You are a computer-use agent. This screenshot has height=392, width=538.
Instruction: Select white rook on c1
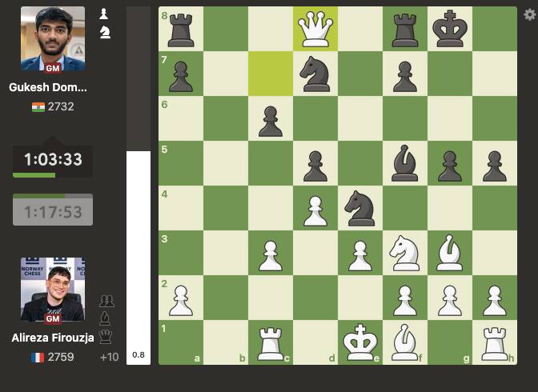tap(271, 344)
